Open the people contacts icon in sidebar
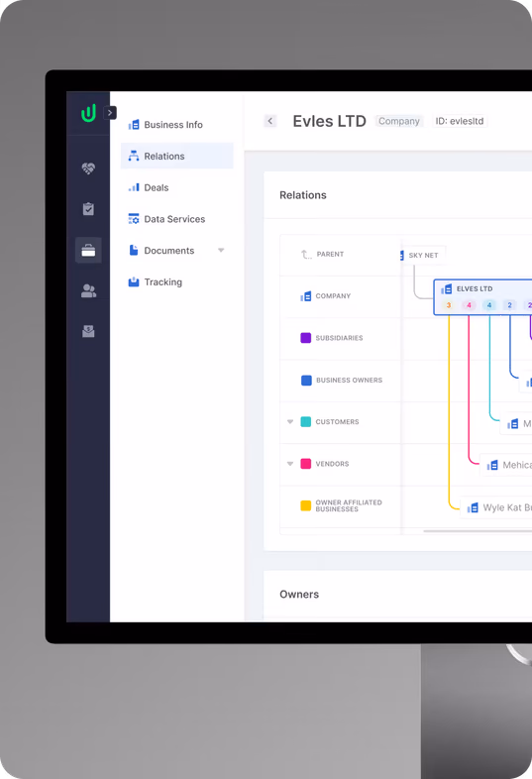Image resolution: width=532 pixels, height=779 pixels. [88, 290]
